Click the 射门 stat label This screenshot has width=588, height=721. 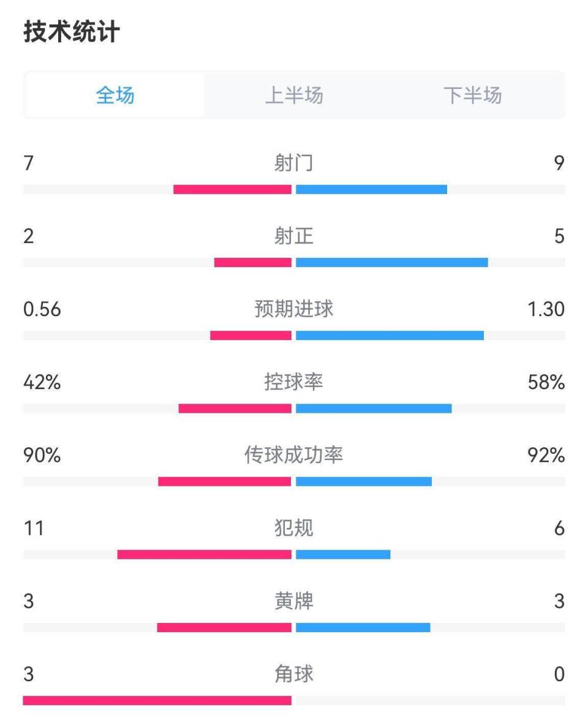(294, 163)
